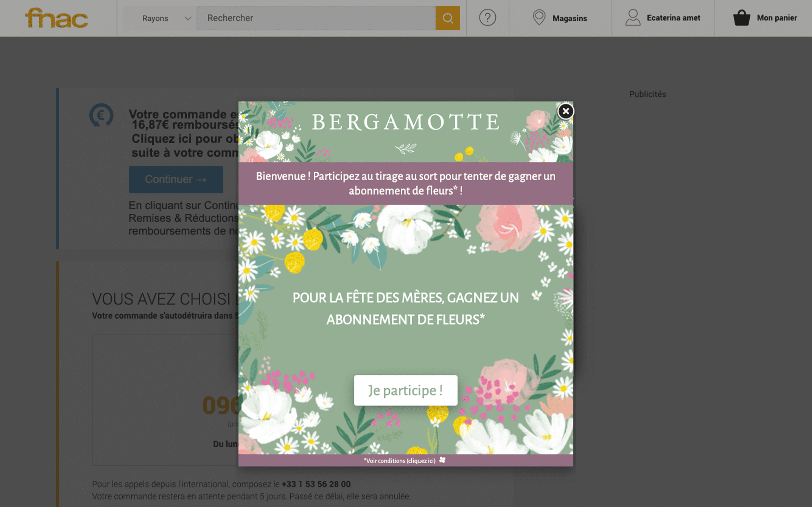Click the euro refund icon
The image size is (812, 507).
[101, 115]
